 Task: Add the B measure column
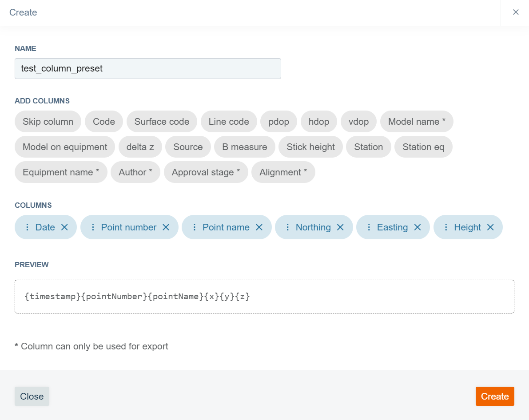[245, 147]
